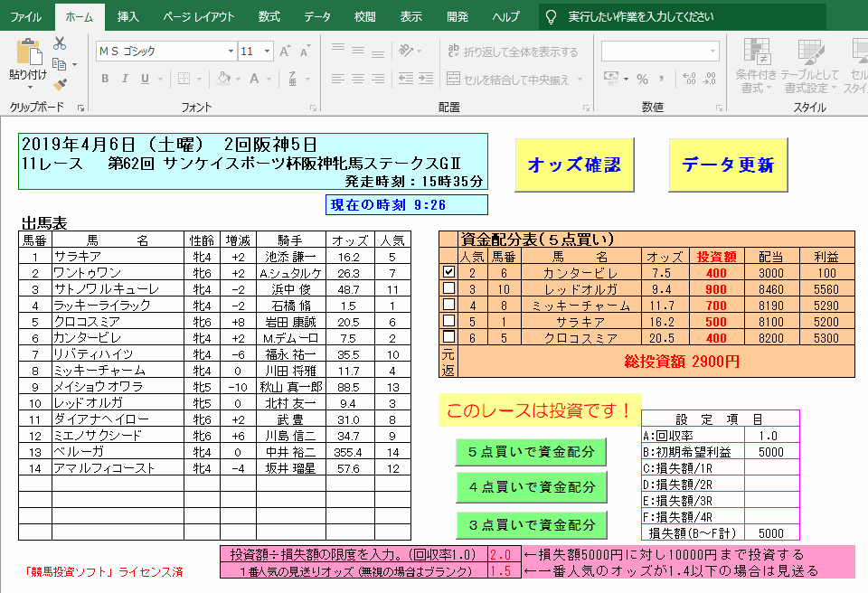The image size is (868, 593).
Task: Click the text Orientation icon
Action: pos(406,51)
